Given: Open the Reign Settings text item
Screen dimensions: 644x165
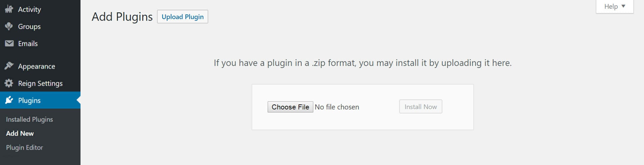Looking at the screenshot, I should tap(40, 83).
